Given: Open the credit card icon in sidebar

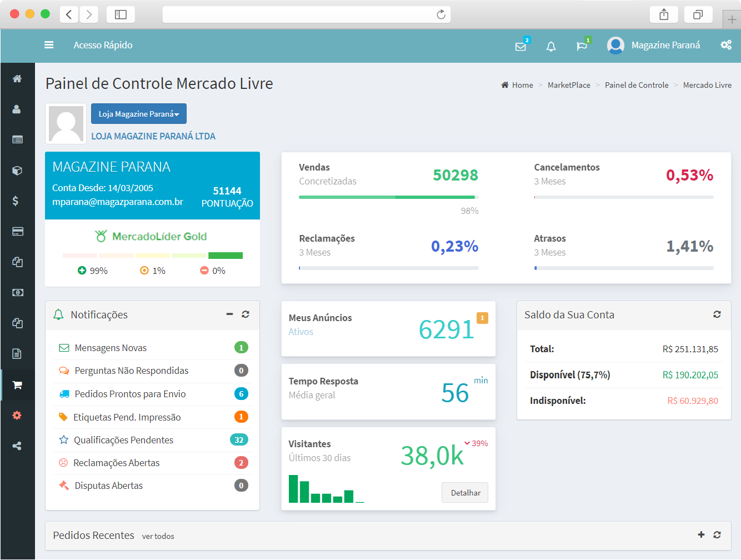Looking at the screenshot, I should [17, 231].
